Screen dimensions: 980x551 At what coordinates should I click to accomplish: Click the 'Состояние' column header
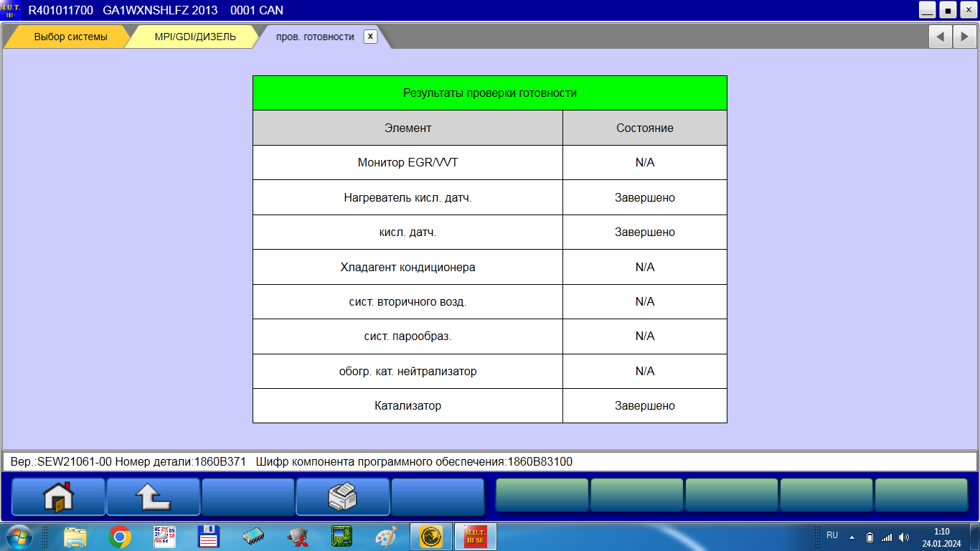click(x=645, y=128)
